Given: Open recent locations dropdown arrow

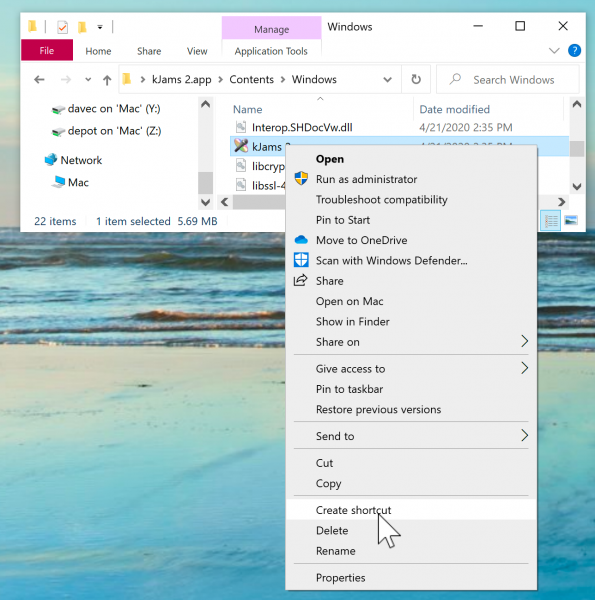Looking at the screenshot, I should coord(88,80).
